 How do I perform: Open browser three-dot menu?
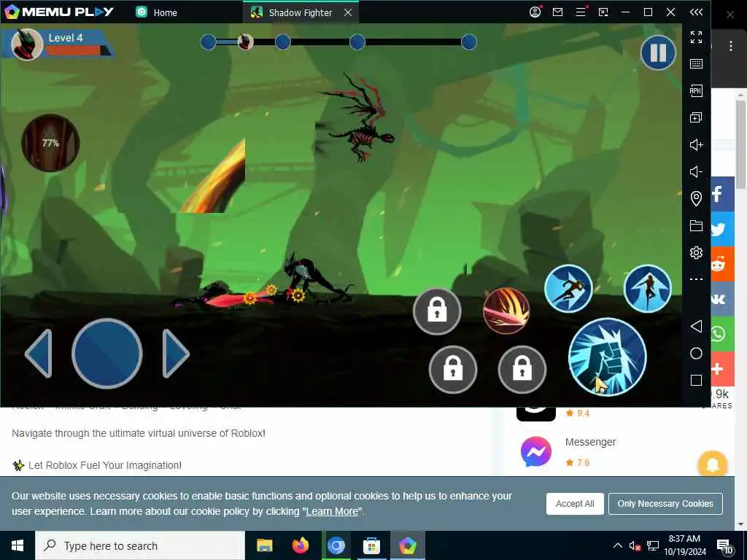click(x=731, y=46)
